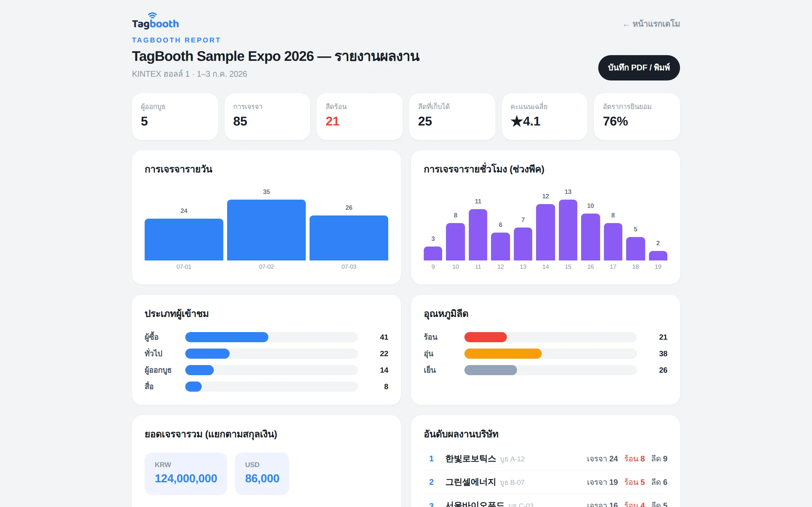Click the hot leads card showing 21

(x=359, y=116)
